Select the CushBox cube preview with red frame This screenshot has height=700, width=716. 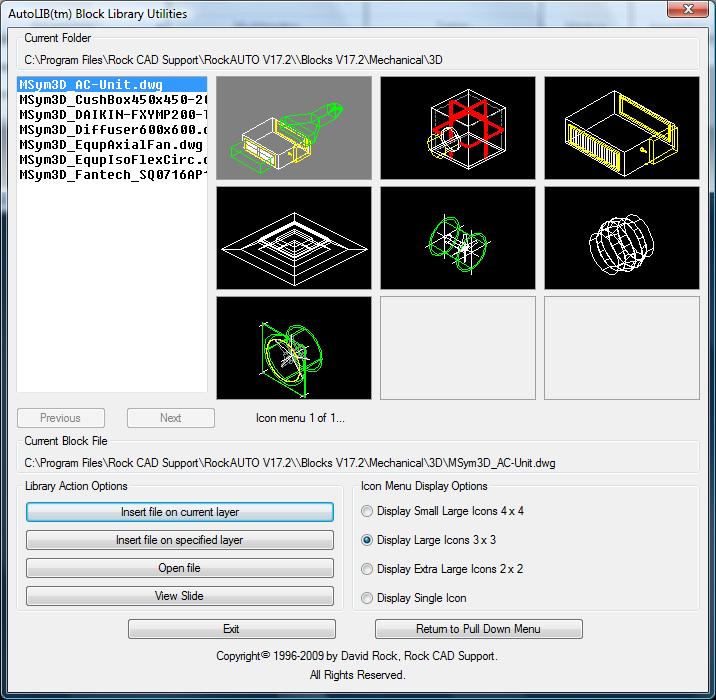tap(458, 128)
